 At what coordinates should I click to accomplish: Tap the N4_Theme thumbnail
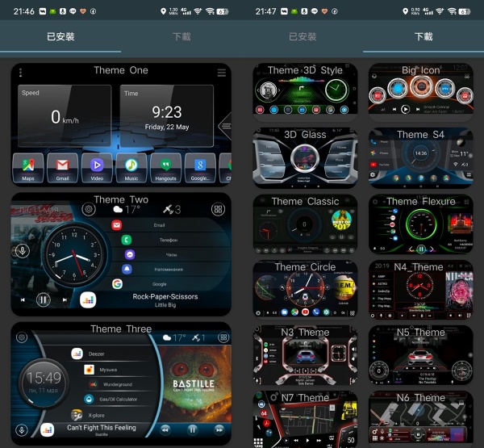pyautogui.click(x=421, y=289)
